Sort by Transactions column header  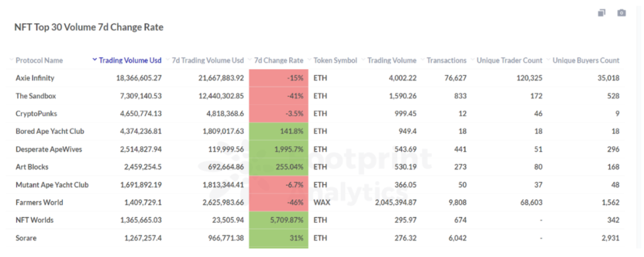pyautogui.click(x=447, y=60)
